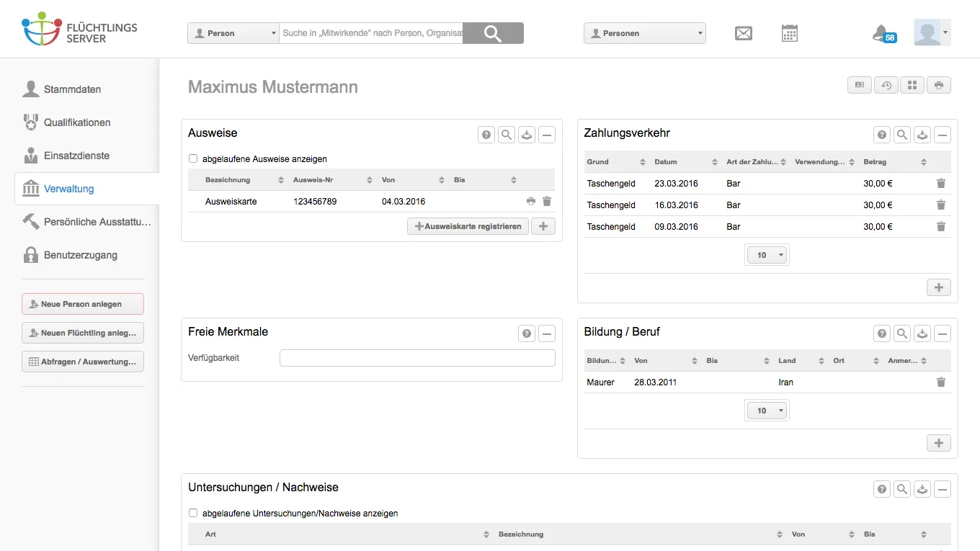Screen dimensions: 980x551
Task: Open the grid view icon by name
Action: (912, 85)
